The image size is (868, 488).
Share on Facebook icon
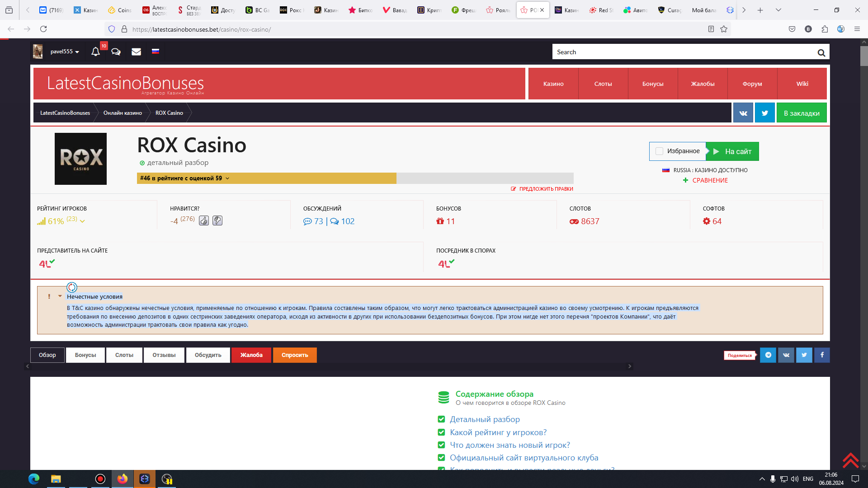coord(822,355)
